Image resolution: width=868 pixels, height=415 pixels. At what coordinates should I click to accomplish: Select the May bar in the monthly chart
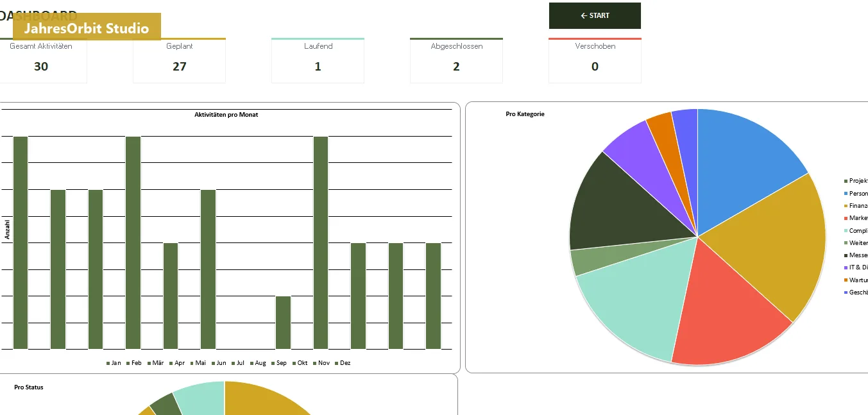pyautogui.click(x=171, y=296)
